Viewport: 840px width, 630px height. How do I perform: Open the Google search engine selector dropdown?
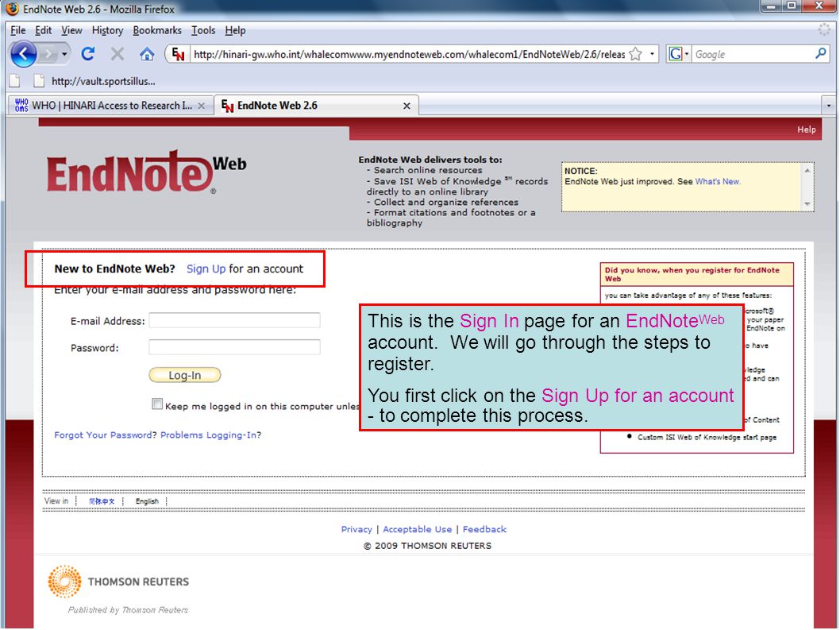[x=678, y=54]
